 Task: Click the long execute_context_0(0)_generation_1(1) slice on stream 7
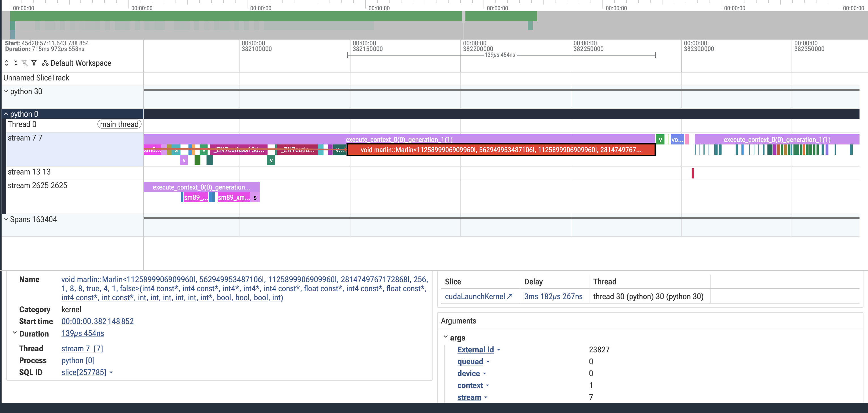[x=399, y=139]
